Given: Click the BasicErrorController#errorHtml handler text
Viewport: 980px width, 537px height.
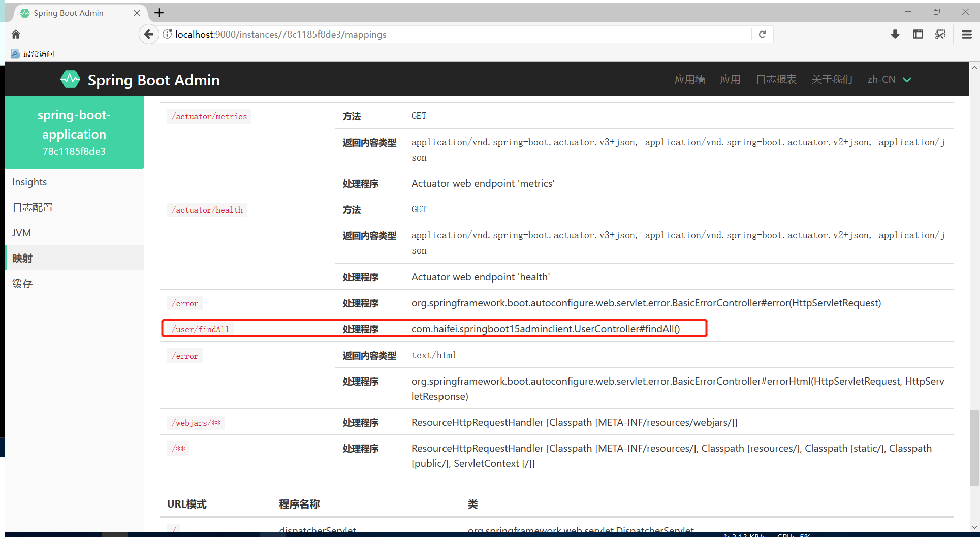Looking at the screenshot, I should [678, 389].
